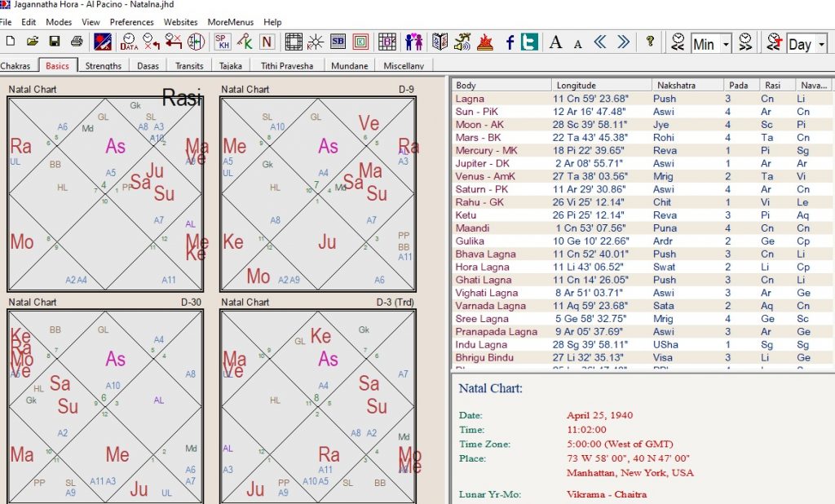Sort by the Body column header

click(501, 86)
